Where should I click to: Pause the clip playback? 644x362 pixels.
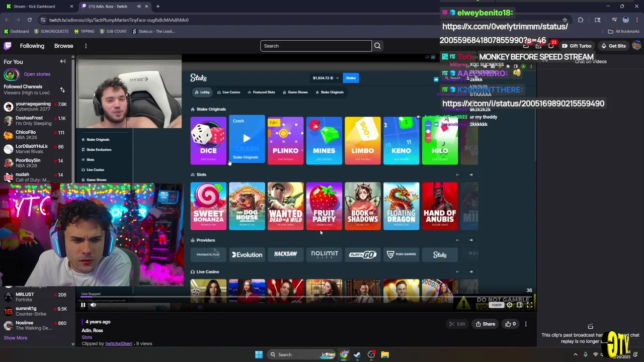[83, 305]
